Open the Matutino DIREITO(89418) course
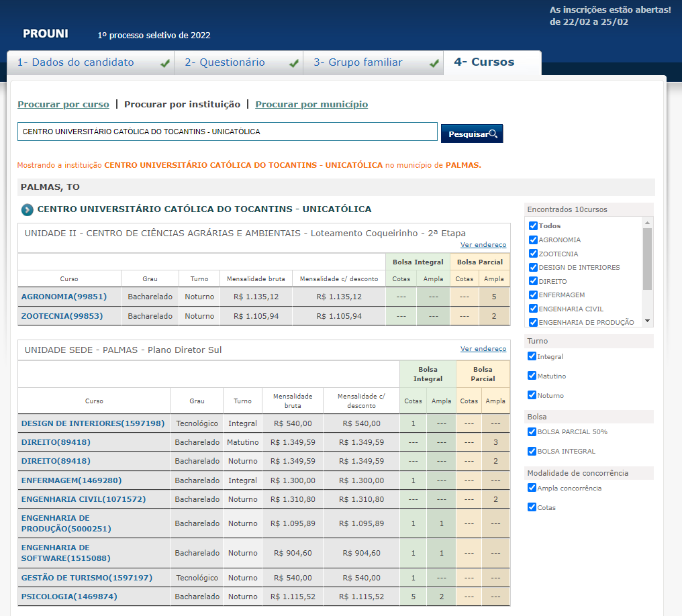The image size is (682, 616). coord(56,442)
